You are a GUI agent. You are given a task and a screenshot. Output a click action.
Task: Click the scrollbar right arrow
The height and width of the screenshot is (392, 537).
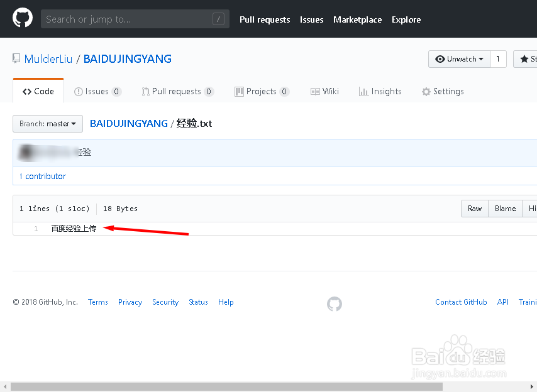coord(532,387)
